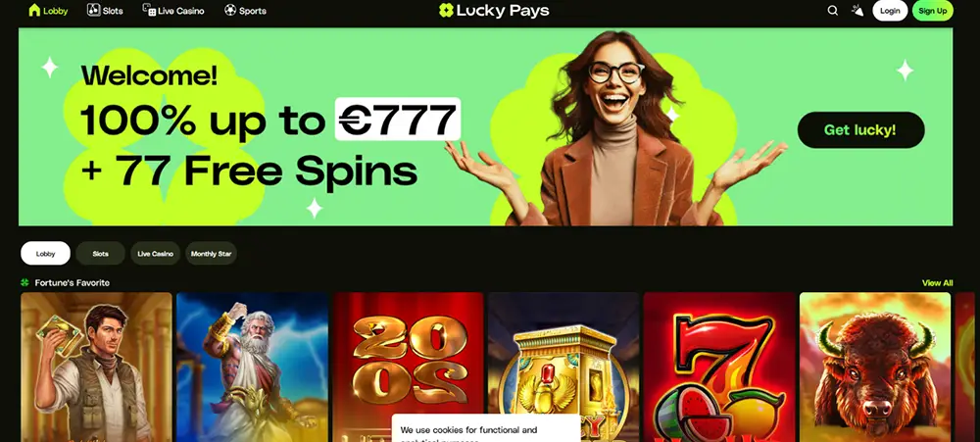Click the Slots icon in top navigation
The image size is (980, 442).
pos(94,10)
